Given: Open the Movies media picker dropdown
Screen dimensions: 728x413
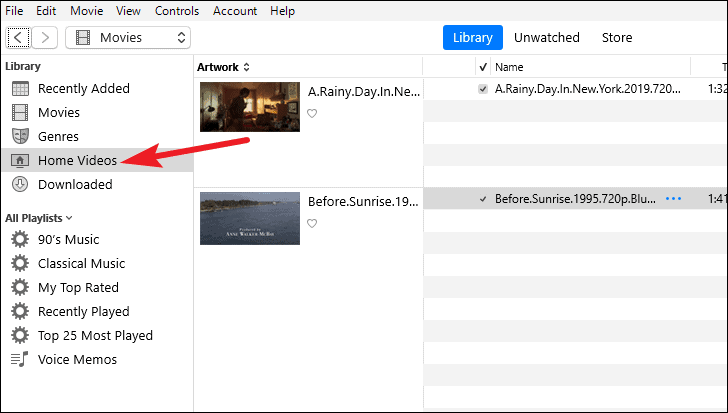Looking at the screenshot, I should (128, 38).
